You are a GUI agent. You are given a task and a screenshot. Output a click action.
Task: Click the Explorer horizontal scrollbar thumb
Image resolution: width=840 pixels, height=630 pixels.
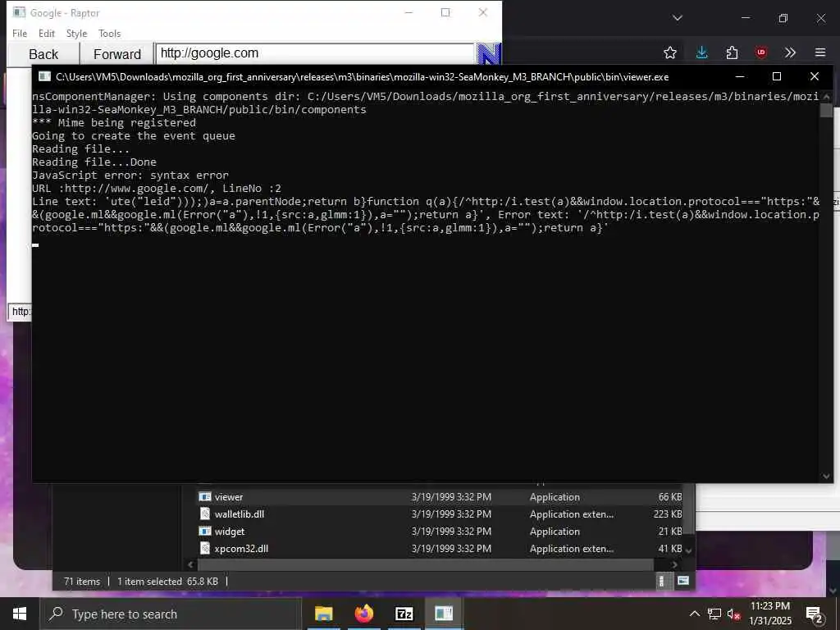click(426, 564)
